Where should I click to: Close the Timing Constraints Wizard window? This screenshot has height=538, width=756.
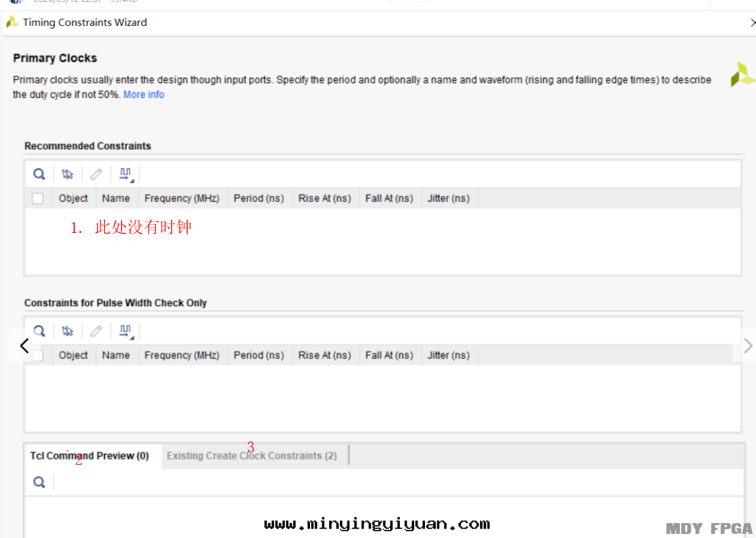[752, 22]
